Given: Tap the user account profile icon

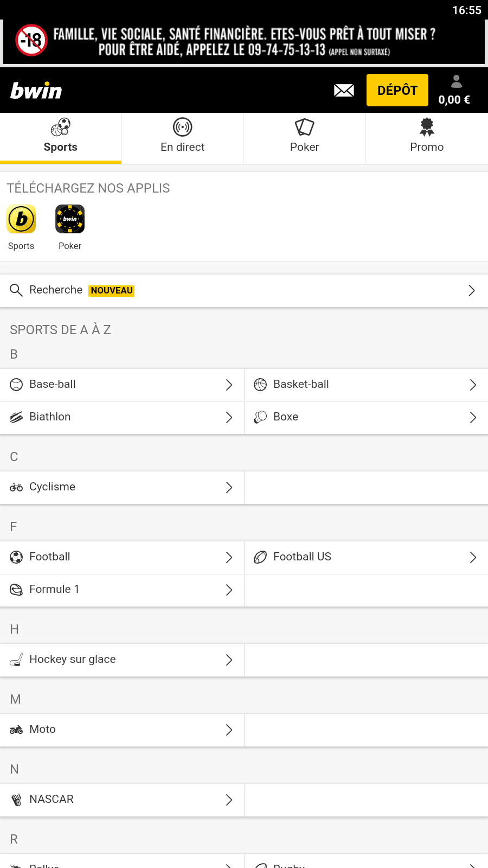Looking at the screenshot, I should (457, 81).
